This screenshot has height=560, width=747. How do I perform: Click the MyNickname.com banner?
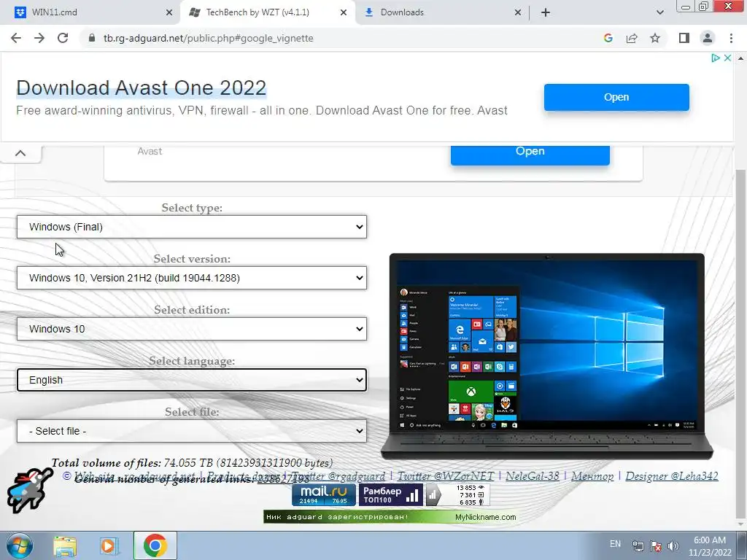(391, 517)
